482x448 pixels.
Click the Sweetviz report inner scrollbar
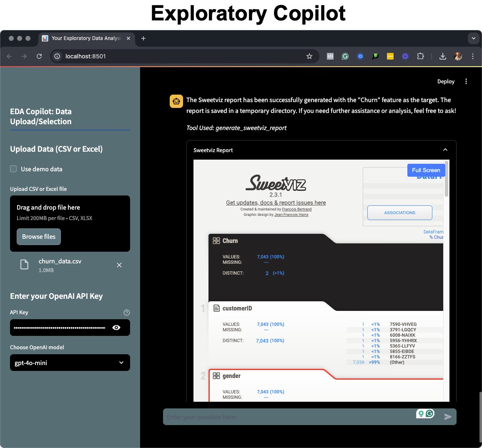pos(446,179)
